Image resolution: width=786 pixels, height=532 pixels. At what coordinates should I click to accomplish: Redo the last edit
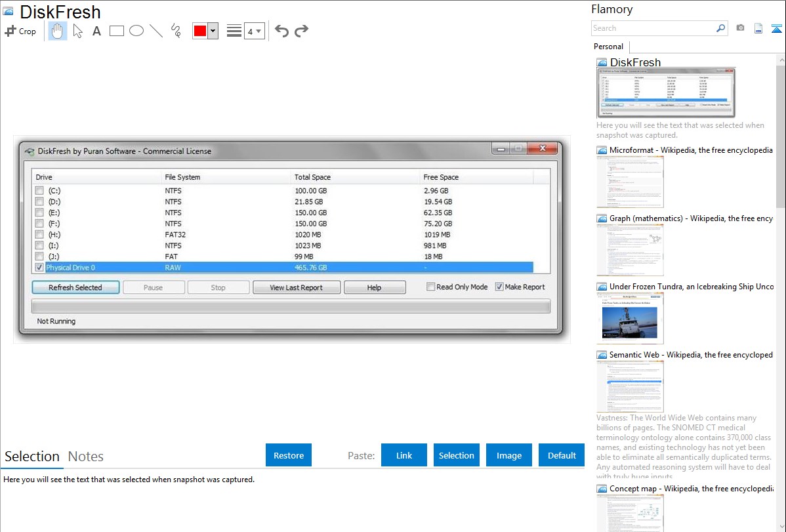pyautogui.click(x=301, y=31)
